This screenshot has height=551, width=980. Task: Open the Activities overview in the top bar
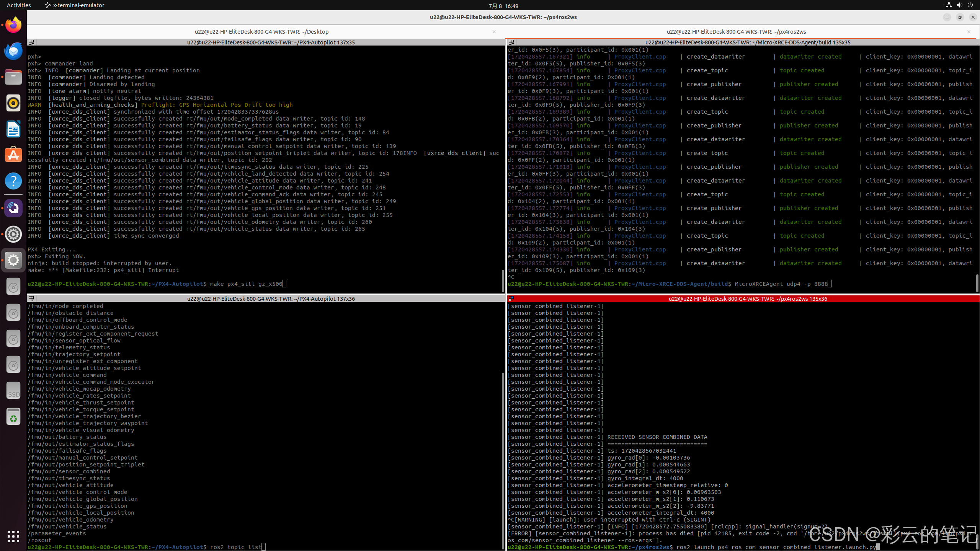tap(18, 5)
